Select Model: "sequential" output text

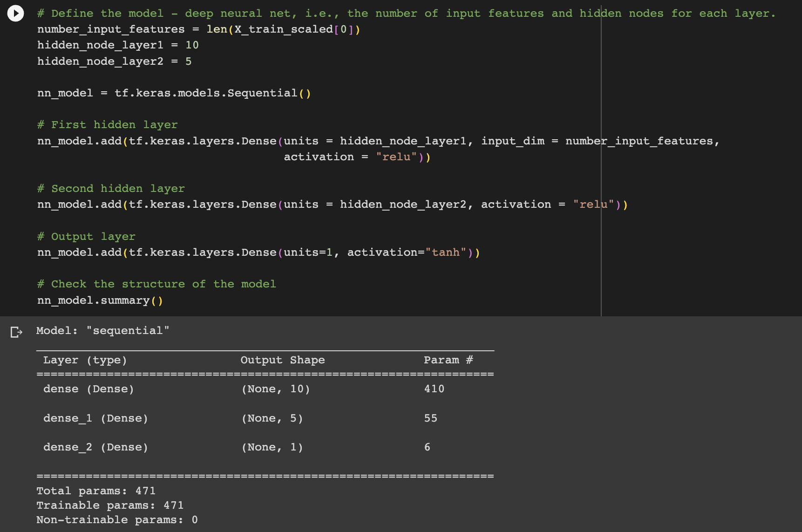[x=103, y=330]
